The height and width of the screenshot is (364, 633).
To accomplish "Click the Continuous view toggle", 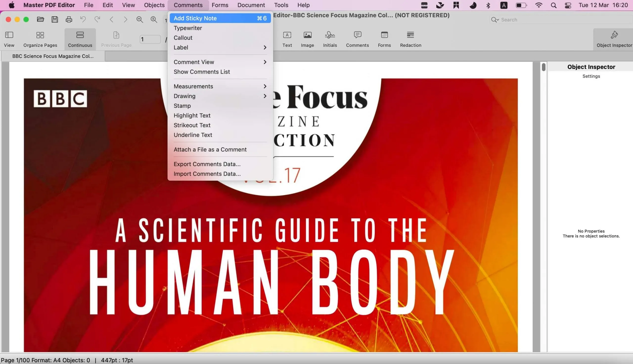I will 80,39.
